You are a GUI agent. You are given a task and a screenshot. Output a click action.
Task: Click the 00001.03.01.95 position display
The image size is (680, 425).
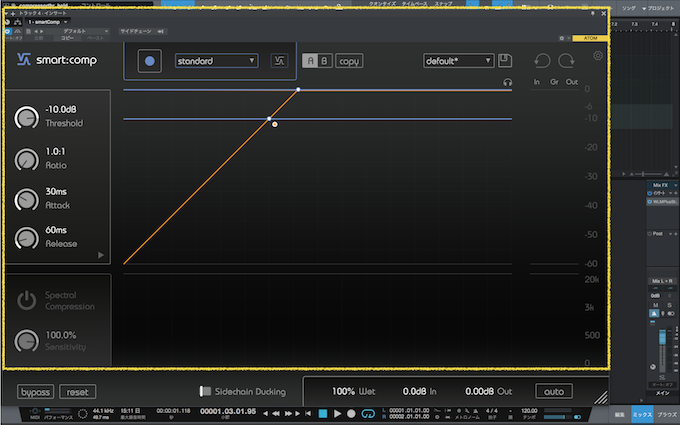tap(228, 411)
